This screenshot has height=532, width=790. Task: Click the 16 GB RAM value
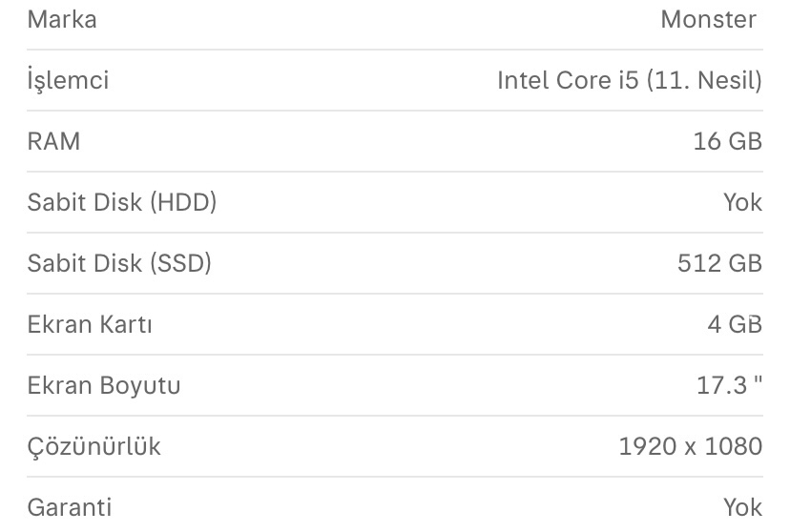click(728, 141)
